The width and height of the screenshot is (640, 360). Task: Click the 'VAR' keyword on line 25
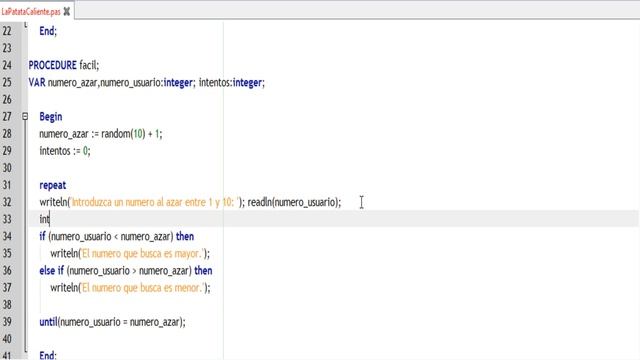(37, 82)
